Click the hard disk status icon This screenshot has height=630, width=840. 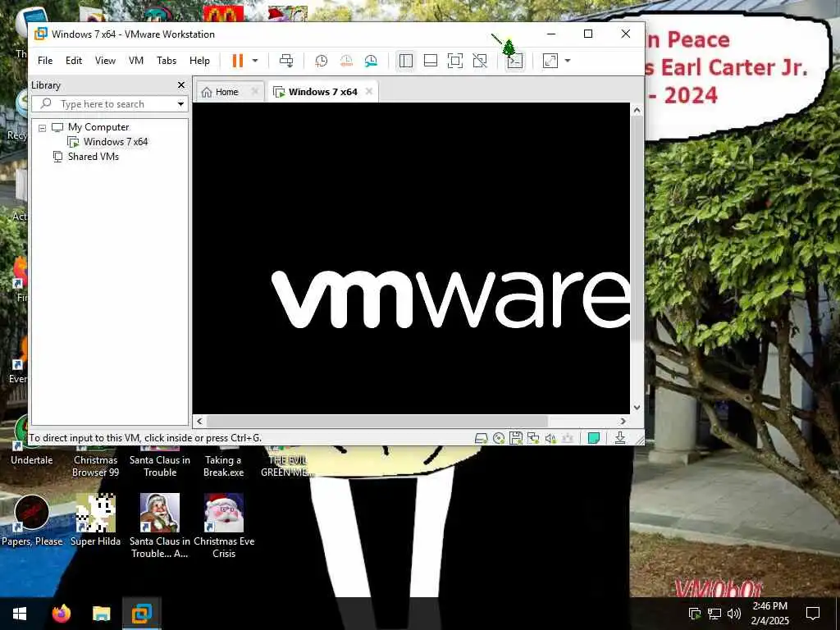click(481, 438)
